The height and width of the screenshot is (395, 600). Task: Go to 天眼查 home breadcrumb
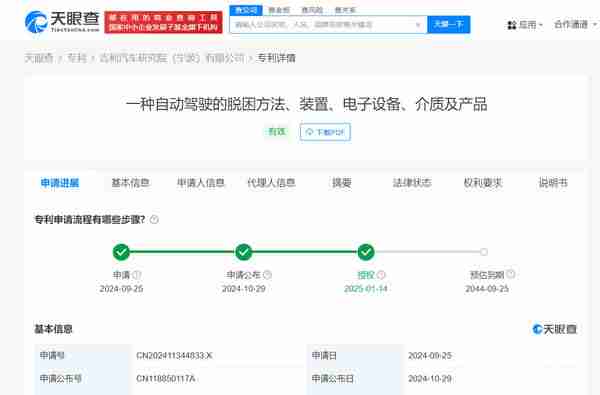click(39, 58)
